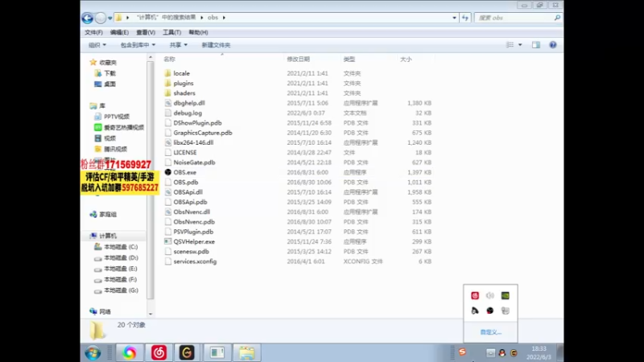Select 本地磁盘 (G:) in sidebar

pyautogui.click(x=121, y=290)
